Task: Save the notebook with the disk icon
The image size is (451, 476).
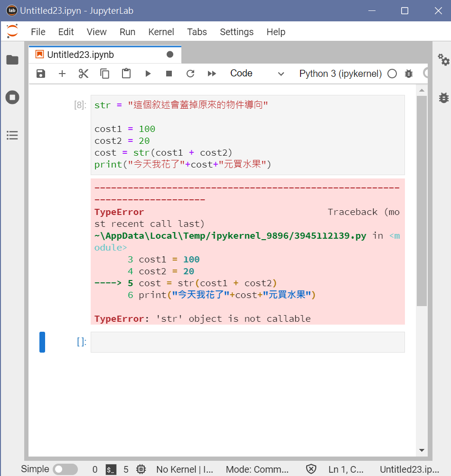Action: (41, 73)
